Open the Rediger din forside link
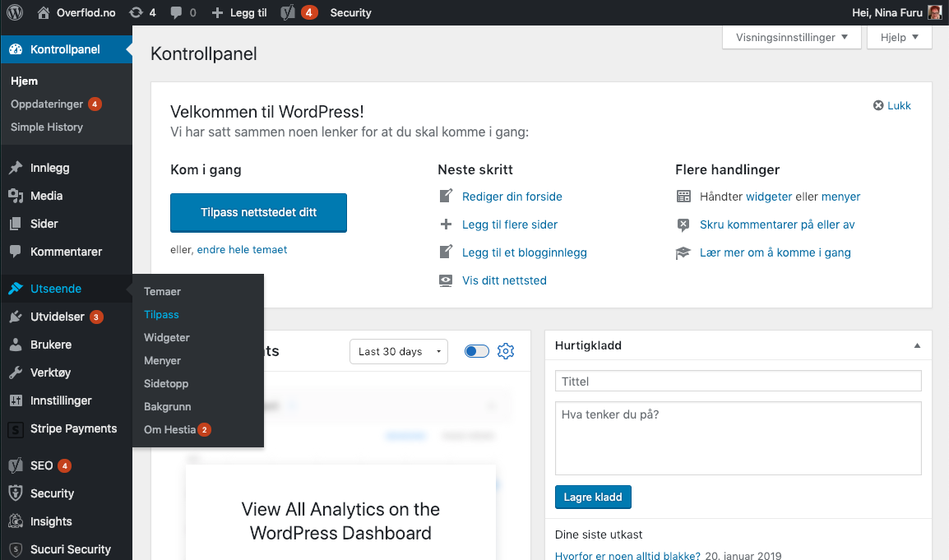This screenshot has height=560, width=949. click(x=512, y=197)
